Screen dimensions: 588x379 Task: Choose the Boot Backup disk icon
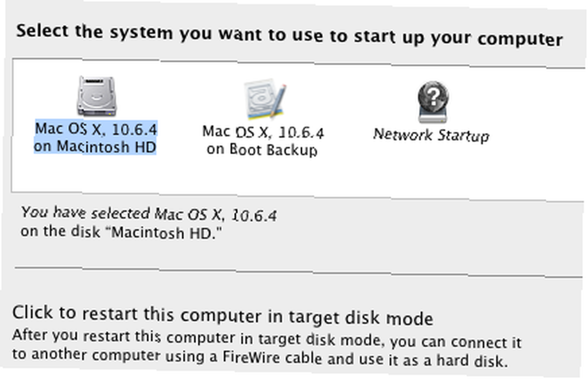pos(266,99)
